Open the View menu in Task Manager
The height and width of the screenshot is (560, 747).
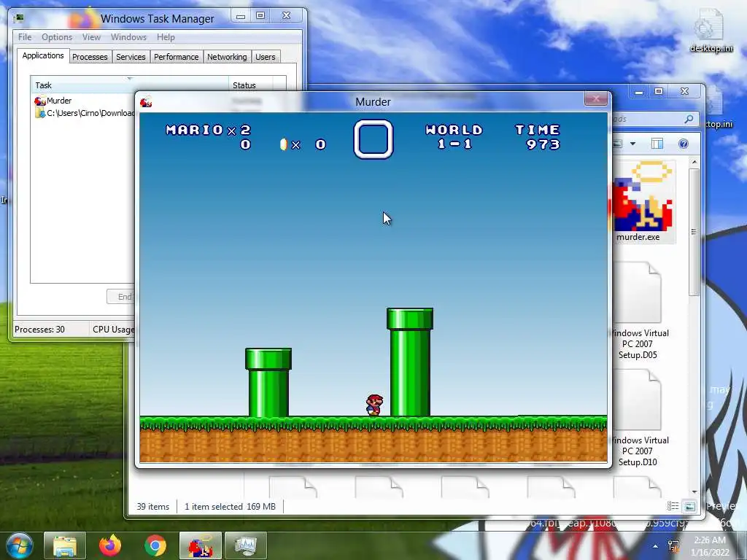click(91, 37)
